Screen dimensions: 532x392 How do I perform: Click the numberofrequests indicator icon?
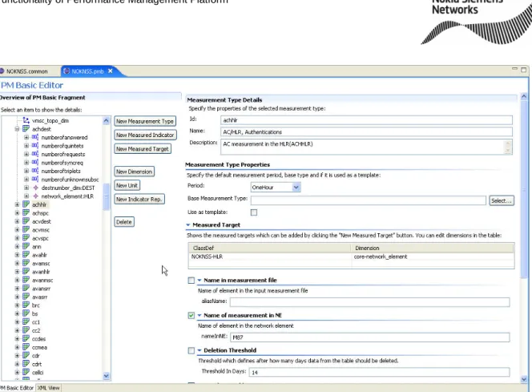pyautogui.click(x=35, y=154)
